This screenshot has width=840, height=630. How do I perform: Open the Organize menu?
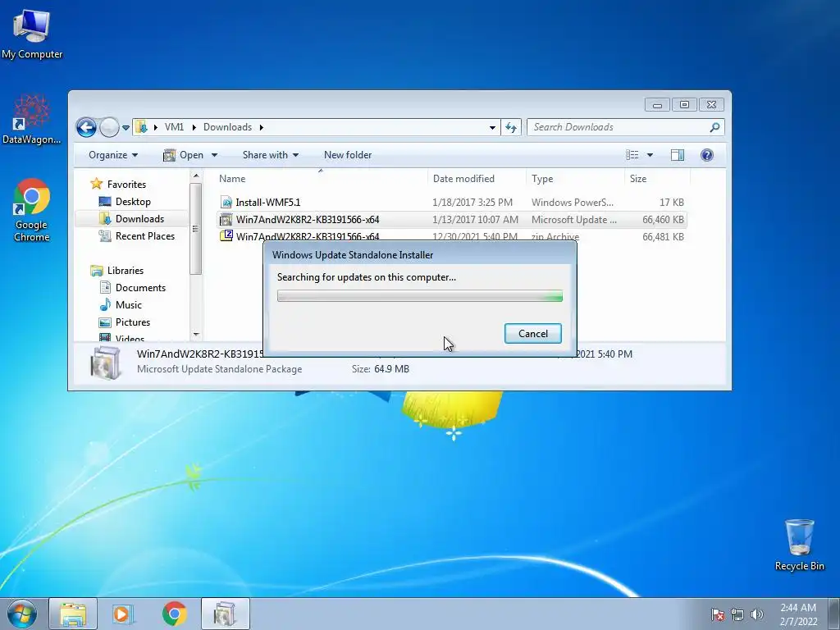113,155
